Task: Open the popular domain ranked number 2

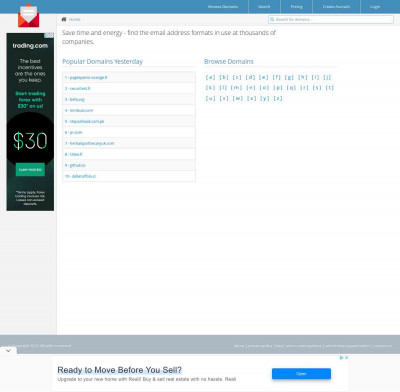Action: pos(77,88)
